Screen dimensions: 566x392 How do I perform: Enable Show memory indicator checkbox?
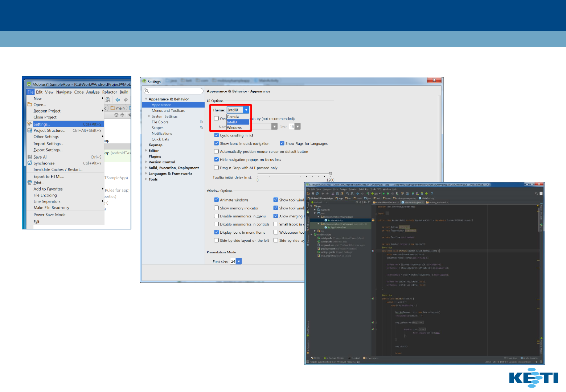click(217, 208)
